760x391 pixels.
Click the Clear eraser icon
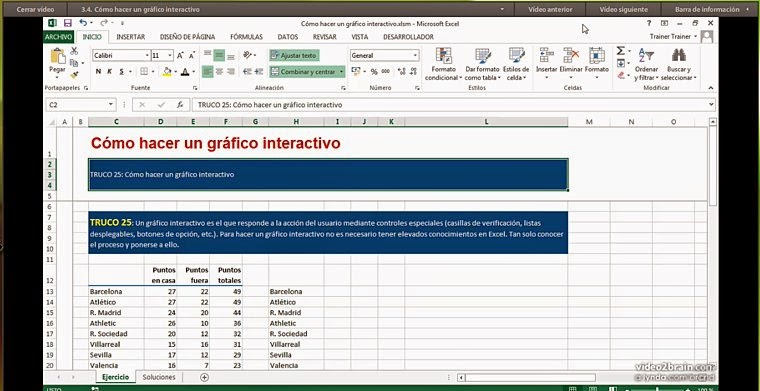(x=620, y=75)
